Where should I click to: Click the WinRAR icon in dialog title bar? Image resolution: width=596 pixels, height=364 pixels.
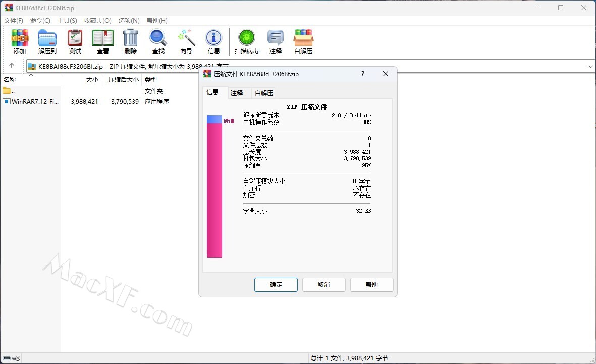pyautogui.click(x=207, y=74)
